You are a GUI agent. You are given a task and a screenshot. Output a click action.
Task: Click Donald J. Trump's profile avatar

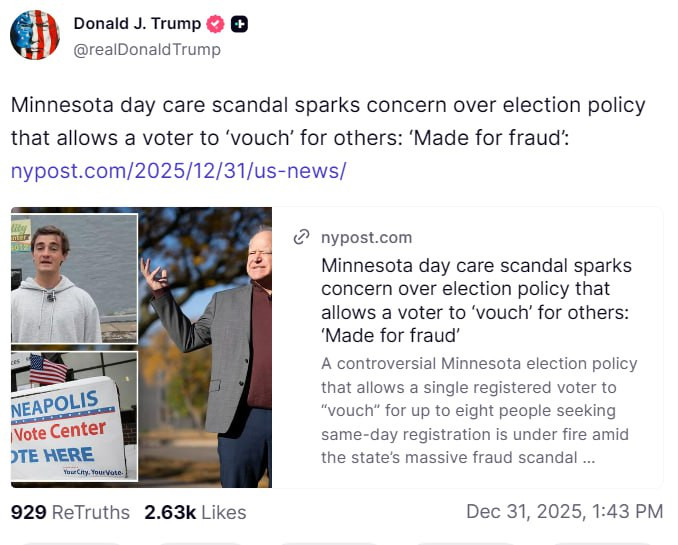[35, 35]
